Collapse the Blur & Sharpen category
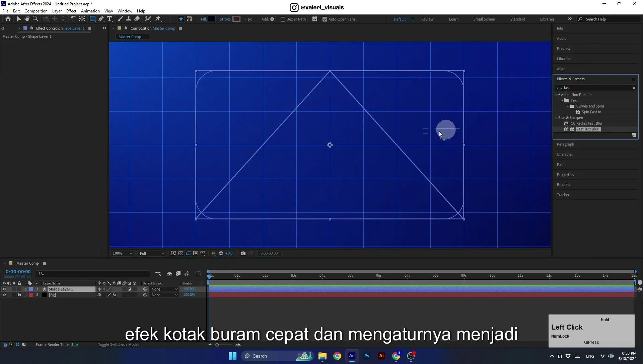 coord(556,118)
